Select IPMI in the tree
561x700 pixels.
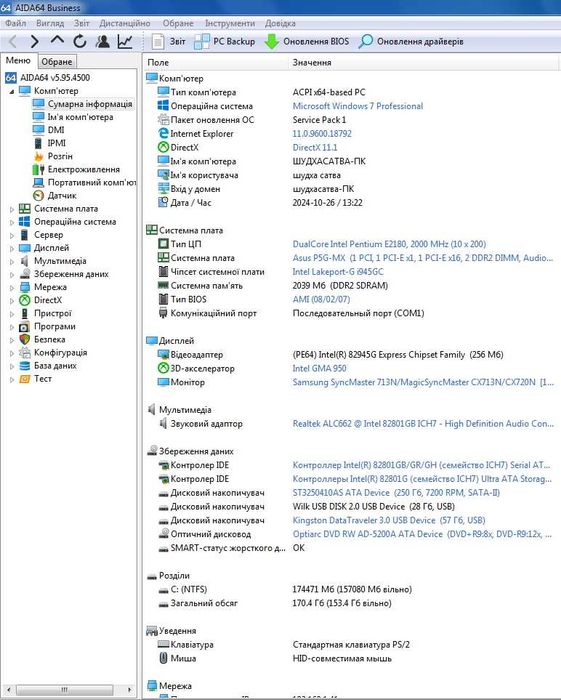57,143
